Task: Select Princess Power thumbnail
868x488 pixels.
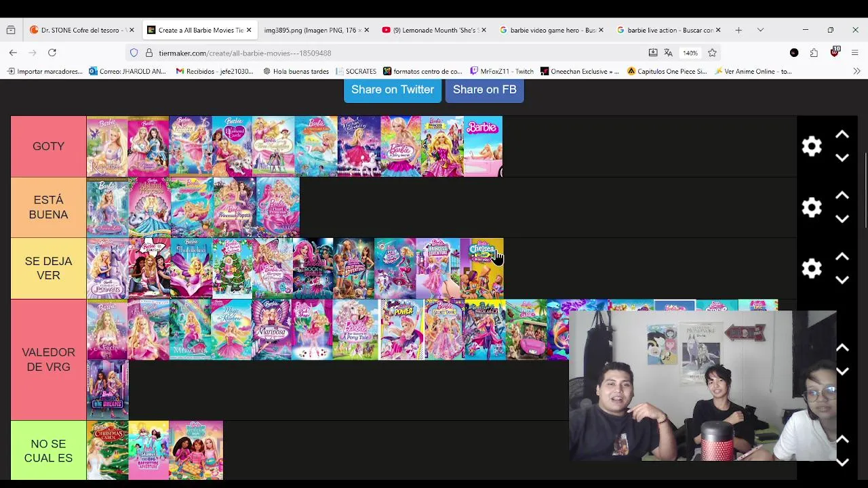Action: 401,329
